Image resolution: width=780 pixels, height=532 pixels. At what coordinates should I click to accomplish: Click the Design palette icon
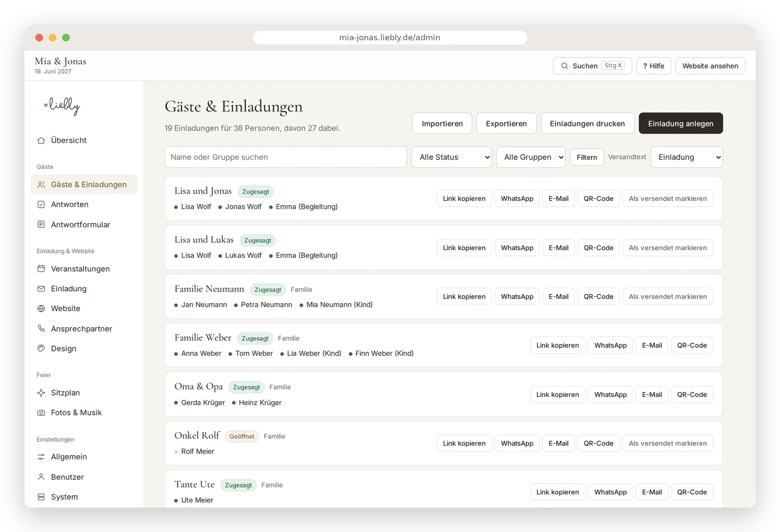[x=41, y=349]
